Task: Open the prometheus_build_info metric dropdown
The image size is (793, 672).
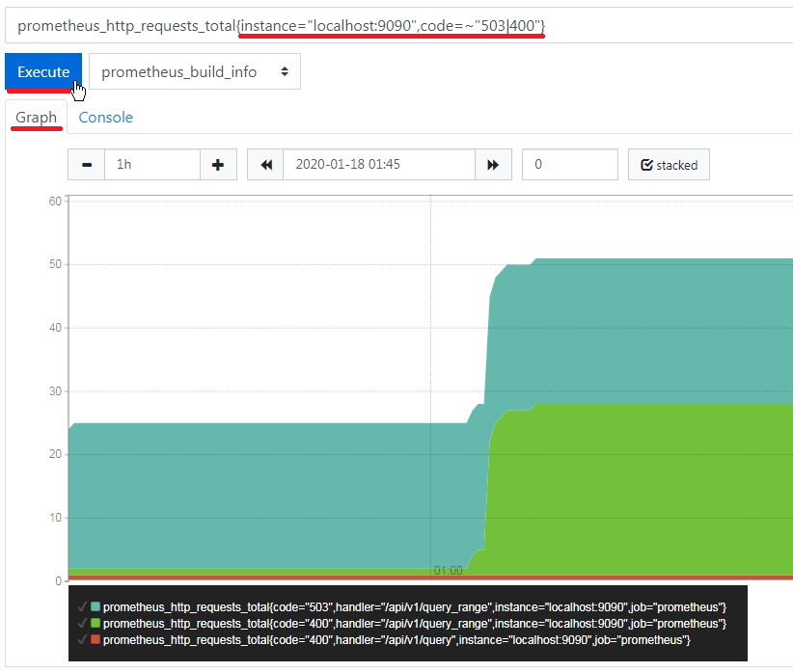Action: 195,71
